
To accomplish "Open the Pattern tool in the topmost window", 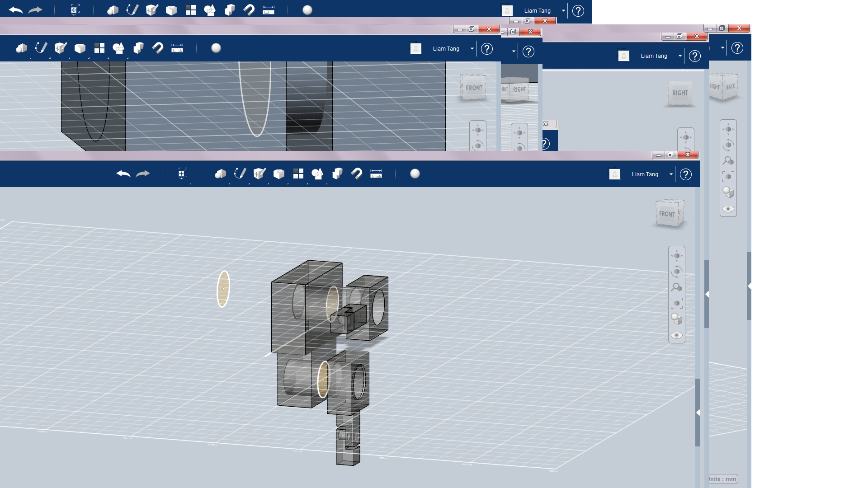I will coord(191,10).
